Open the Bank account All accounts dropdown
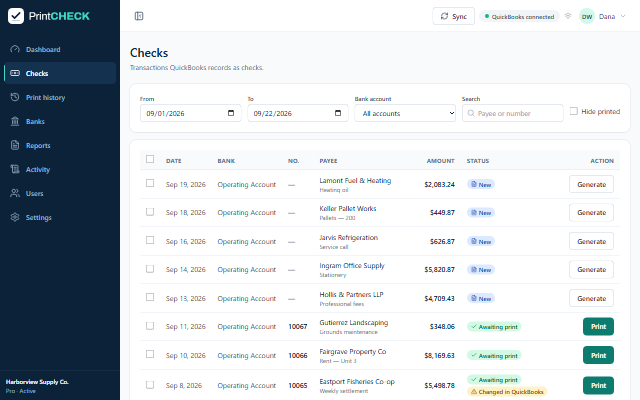This screenshot has height=400, width=640. [405, 113]
